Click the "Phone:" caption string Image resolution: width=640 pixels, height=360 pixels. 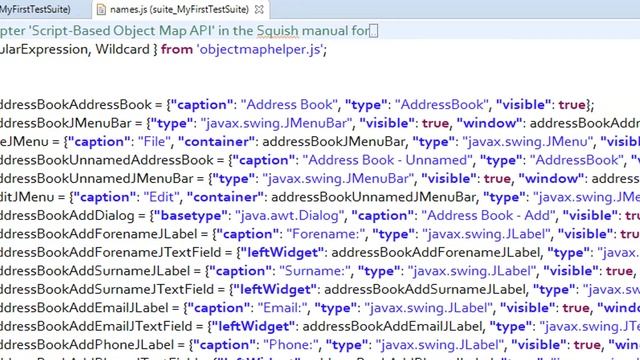[x=291, y=345]
